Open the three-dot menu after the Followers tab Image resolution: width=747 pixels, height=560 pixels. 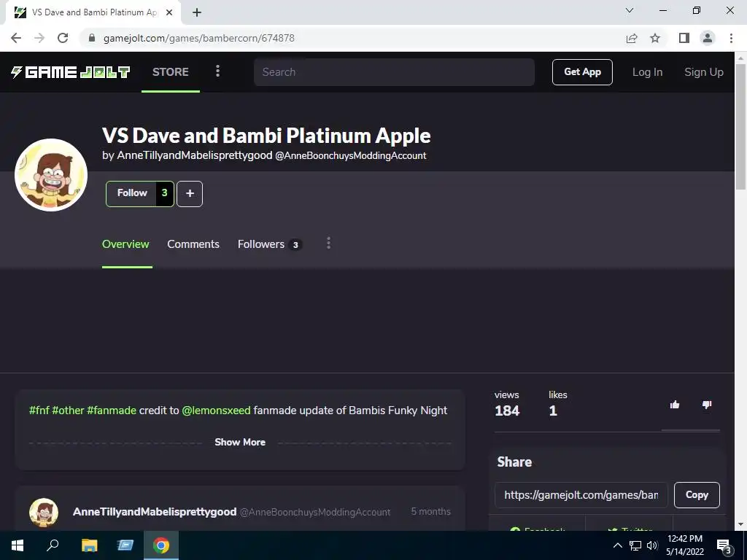(x=328, y=244)
